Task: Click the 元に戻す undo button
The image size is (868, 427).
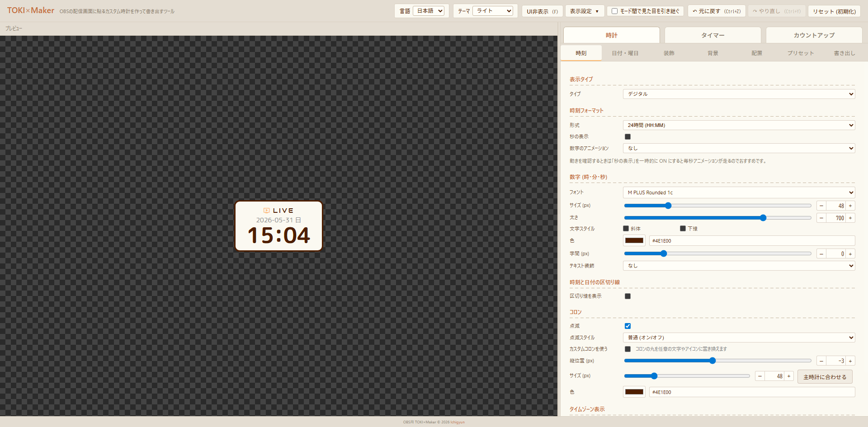Action: (717, 11)
